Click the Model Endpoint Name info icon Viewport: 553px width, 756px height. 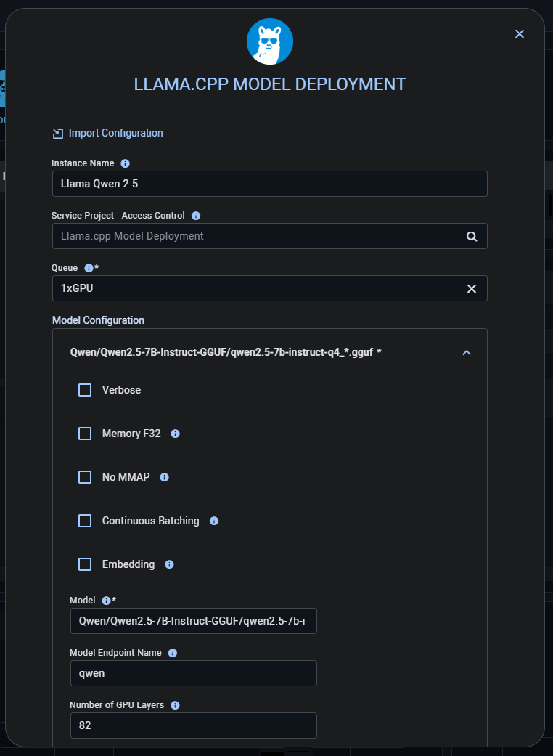click(173, 653)
